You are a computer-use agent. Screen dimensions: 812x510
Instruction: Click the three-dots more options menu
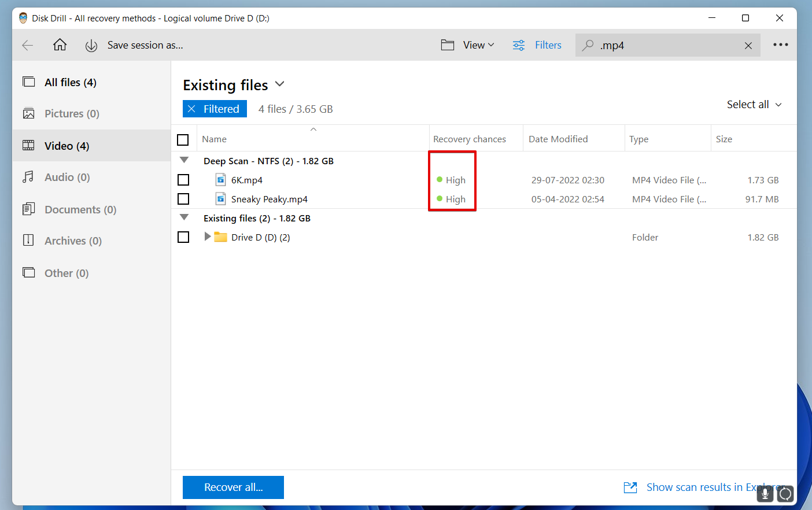[780, 45]
